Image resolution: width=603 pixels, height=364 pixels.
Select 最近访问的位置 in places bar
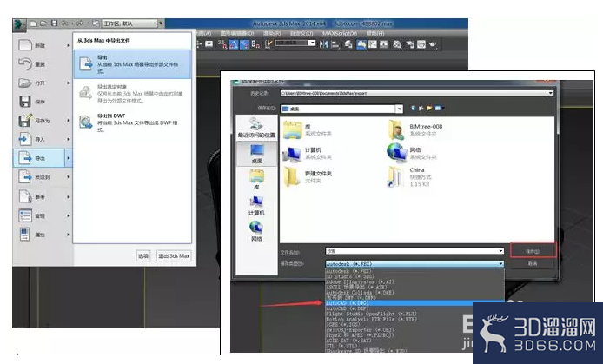pos(256,128)
